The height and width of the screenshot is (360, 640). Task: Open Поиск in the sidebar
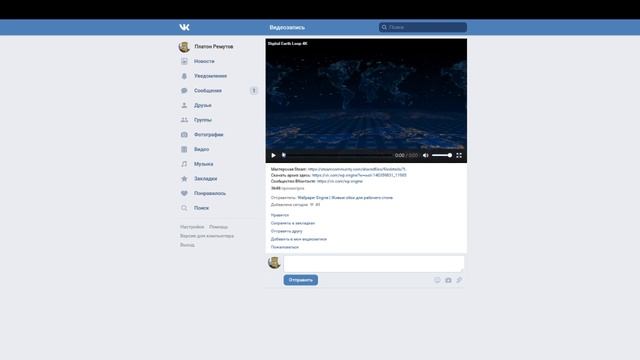pyautogui.click(x=201, y=208)
